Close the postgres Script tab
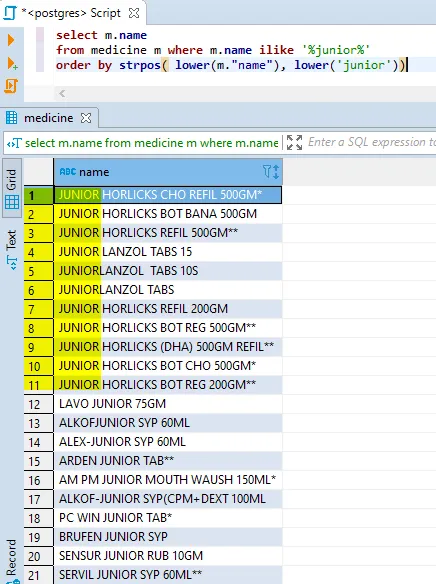Image resolution: width=436 pixels, height=584 pixels. tap(134, 13)
